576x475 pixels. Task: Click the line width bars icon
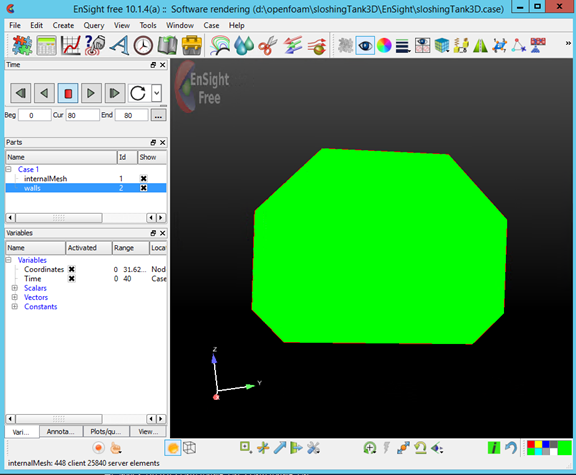pyautogui.click(x=403, y=46)
